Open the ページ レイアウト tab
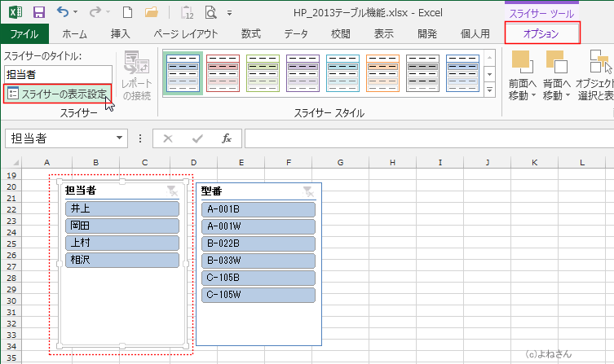 coord(186,34)
